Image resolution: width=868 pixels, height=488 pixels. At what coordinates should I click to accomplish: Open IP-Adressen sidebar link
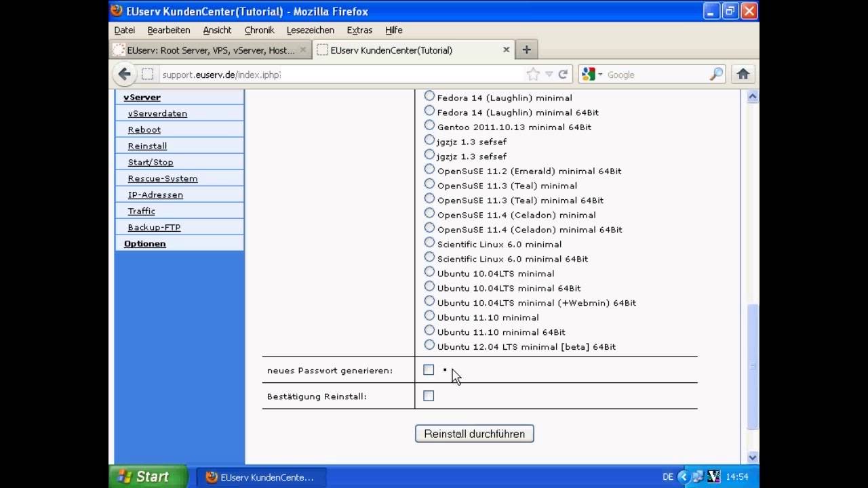[155, 195]
